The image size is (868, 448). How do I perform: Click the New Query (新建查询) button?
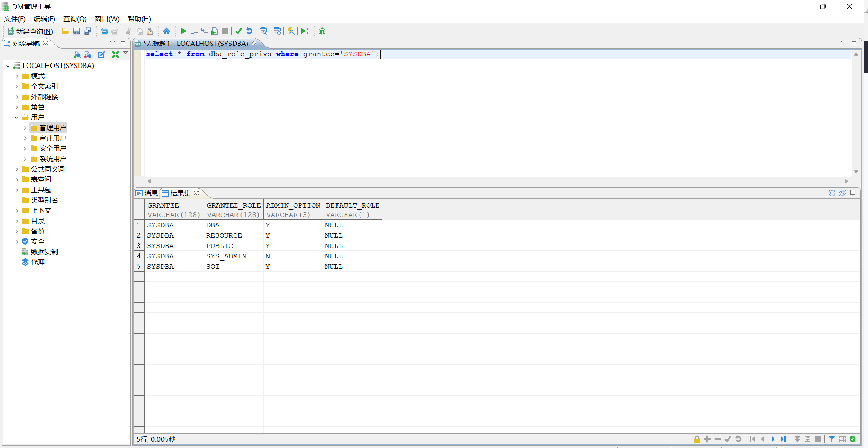[30, 31]
